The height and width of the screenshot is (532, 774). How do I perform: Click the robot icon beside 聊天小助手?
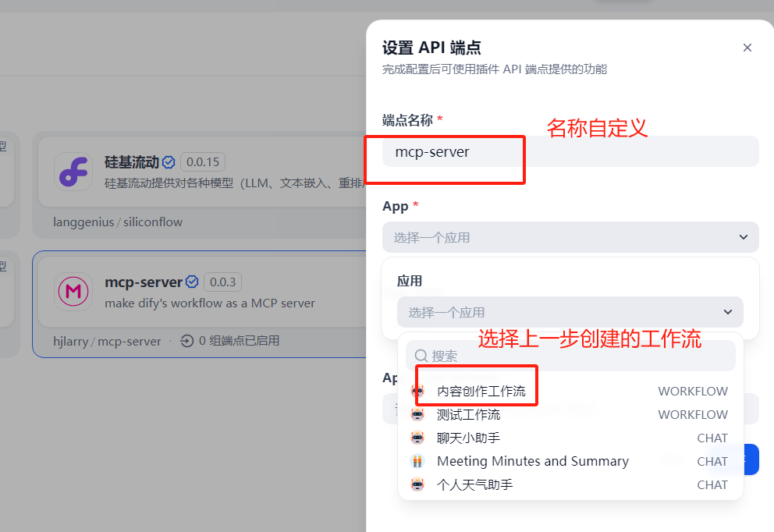pyautogui.click(x=417, y=438)
